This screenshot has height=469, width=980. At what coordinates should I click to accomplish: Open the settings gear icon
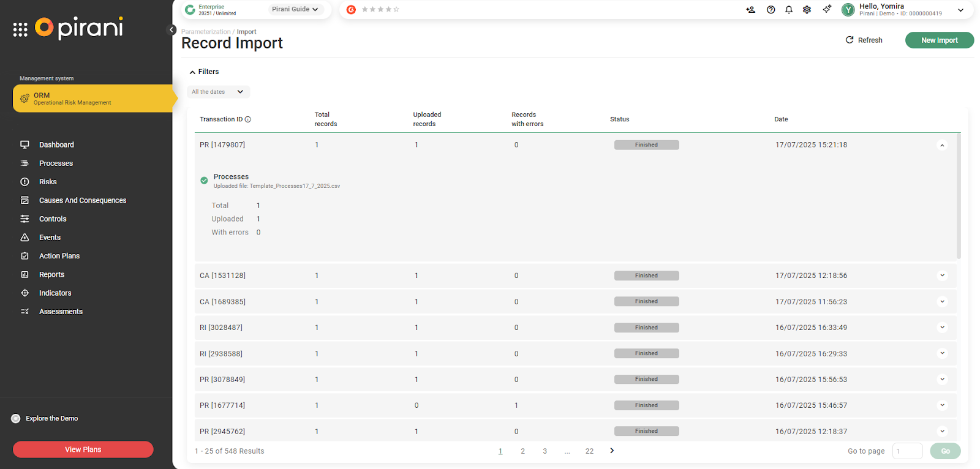(807, 10)
